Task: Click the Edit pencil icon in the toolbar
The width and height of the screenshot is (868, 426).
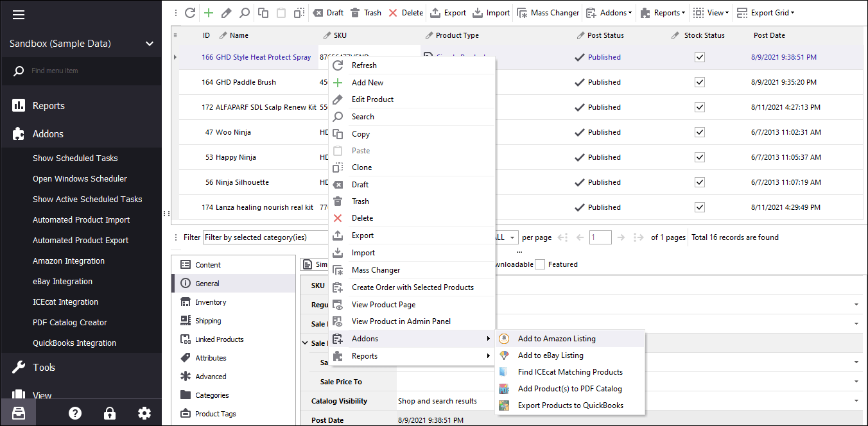Action: click(x=226, y=13)
